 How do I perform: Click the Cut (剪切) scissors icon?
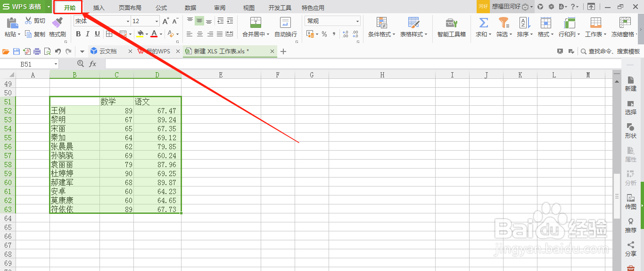28,21
